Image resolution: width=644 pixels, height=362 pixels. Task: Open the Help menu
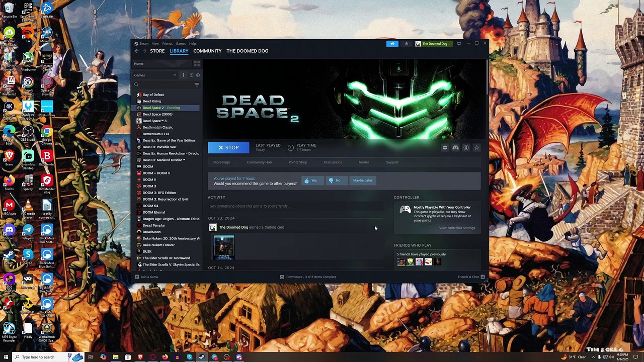(x=192, y=44)
